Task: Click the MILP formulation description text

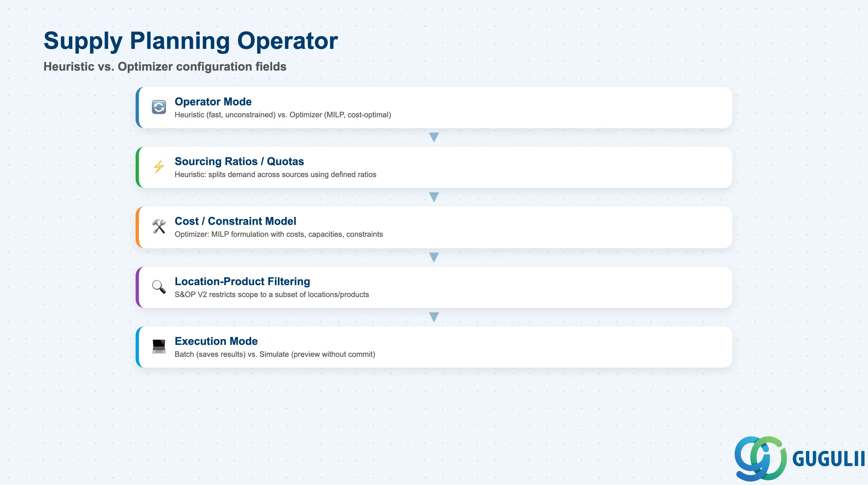Action: tap(279, 234)
